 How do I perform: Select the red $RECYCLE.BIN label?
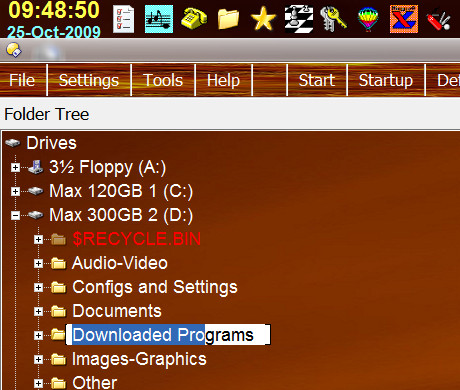(137, 239)
